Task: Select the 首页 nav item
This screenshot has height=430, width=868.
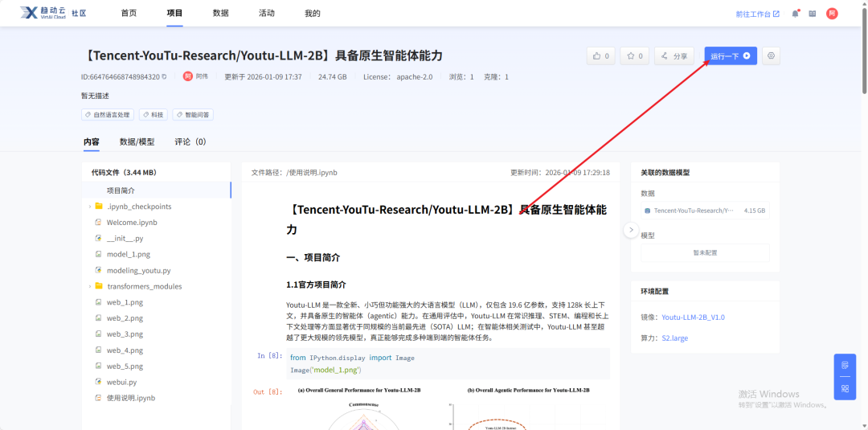Action: 129,14
